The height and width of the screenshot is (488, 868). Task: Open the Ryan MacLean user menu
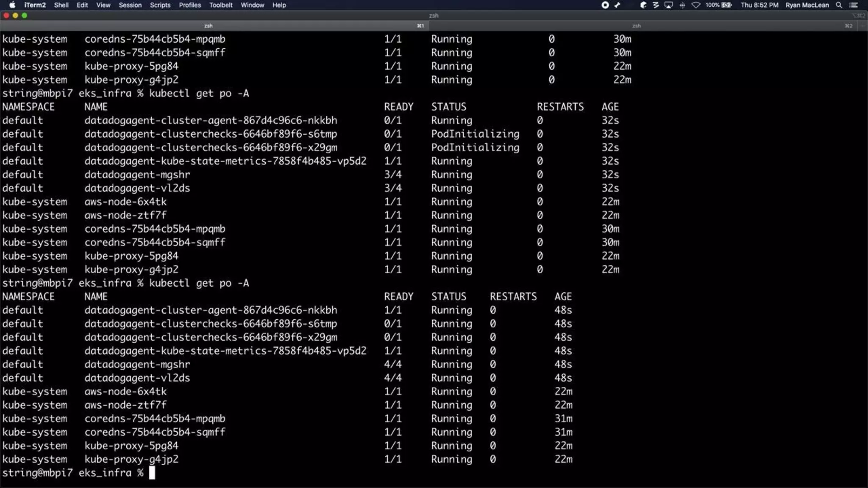pos(807,5)
